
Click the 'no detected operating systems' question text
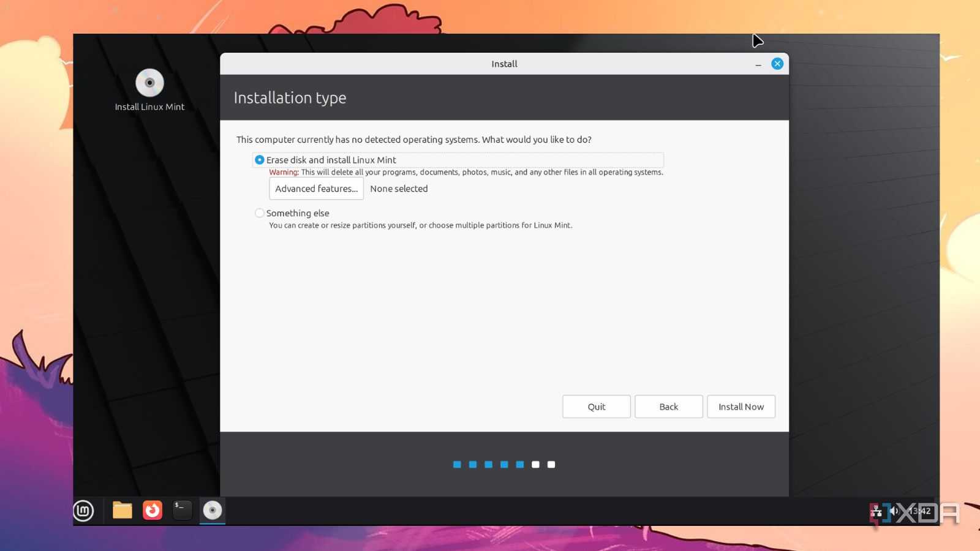click(414, 140)
